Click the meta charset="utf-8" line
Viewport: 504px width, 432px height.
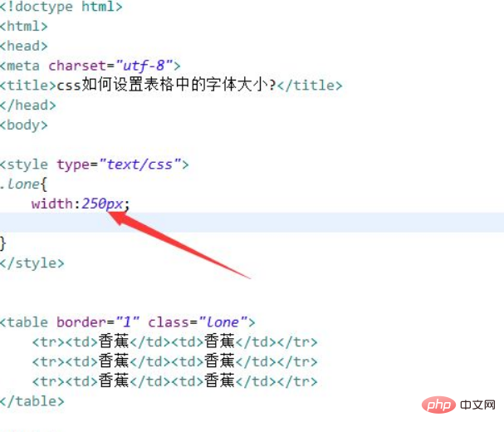(x=90, y=66)
